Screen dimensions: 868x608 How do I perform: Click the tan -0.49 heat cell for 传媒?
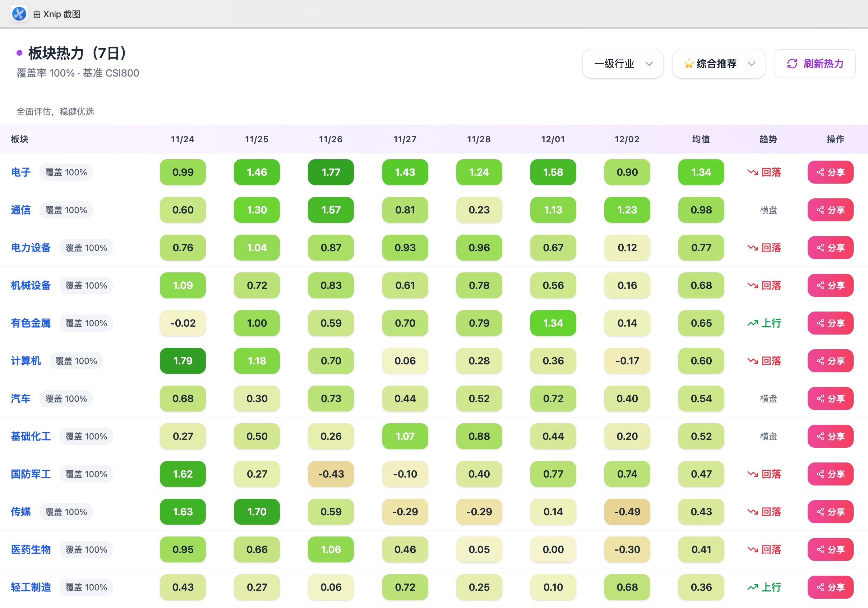[x=627, y=512]
